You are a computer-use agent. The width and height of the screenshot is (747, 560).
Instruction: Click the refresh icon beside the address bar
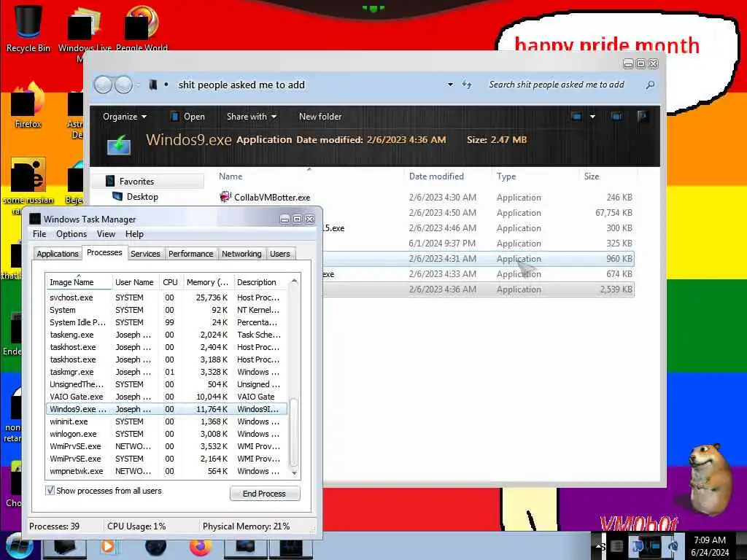point(466,85)
